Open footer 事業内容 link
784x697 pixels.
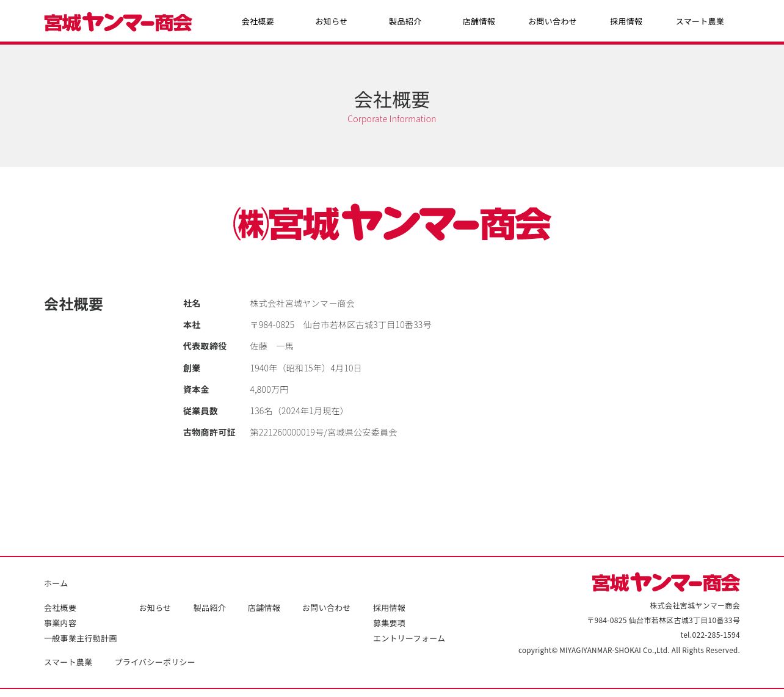(60, 623)
